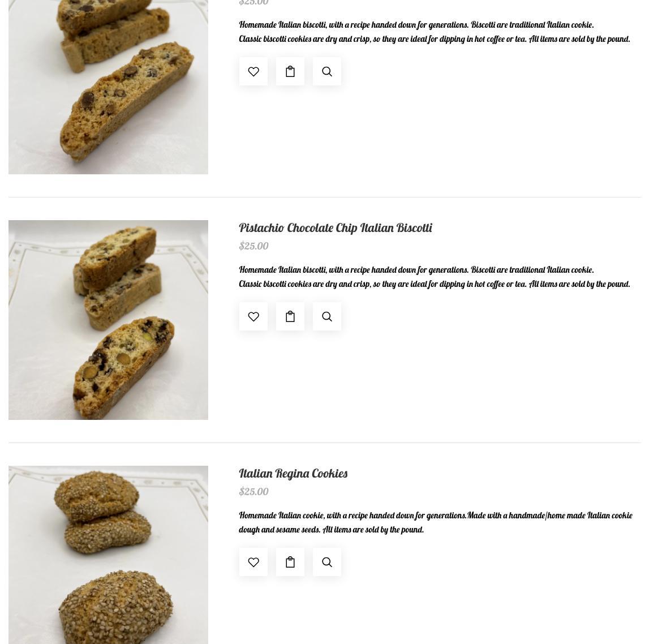This screenshot has width=662, height=644.
Task: Add Pistachio Chocolate Chip Biscotti to cart
Action: point(290,316)
